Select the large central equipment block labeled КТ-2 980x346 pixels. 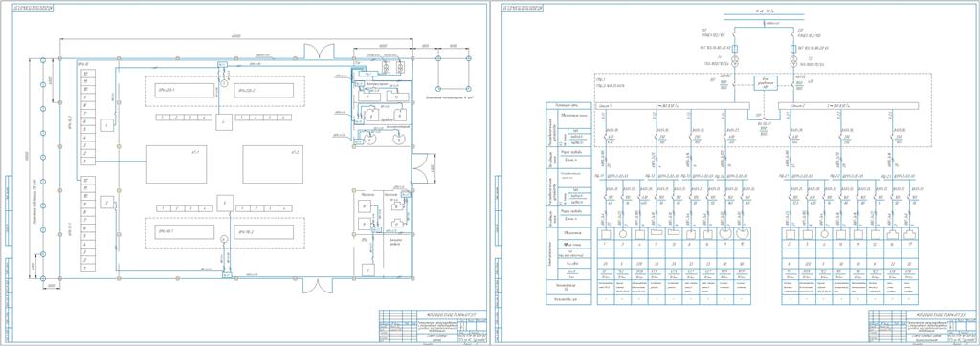pos(273,164)
